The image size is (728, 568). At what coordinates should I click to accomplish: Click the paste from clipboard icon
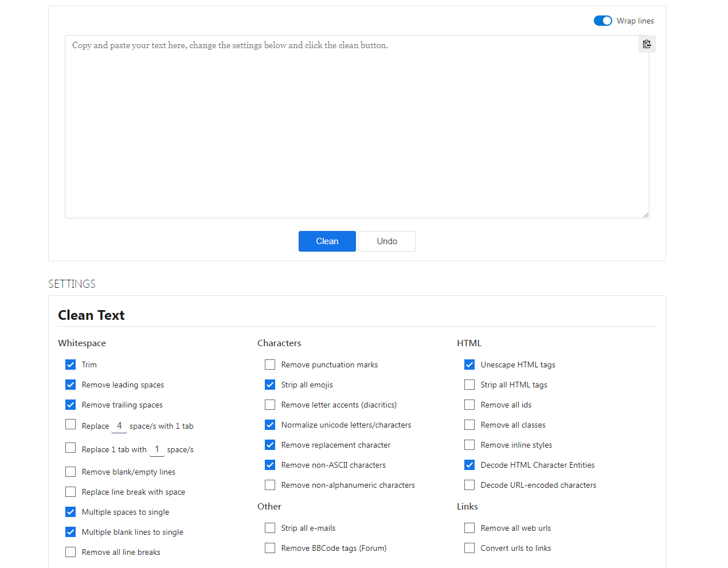[647, 44]
